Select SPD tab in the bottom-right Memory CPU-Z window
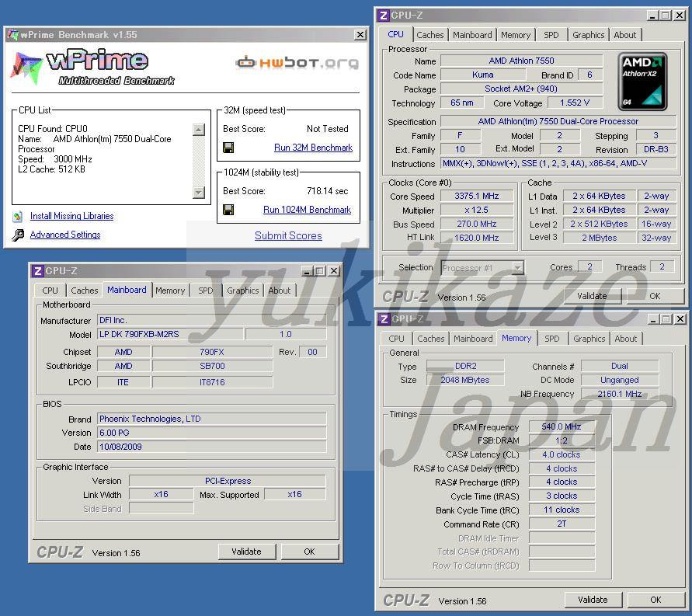Viewport: 692px width, 616px height. pyautogui.click(x=551, y=339)
